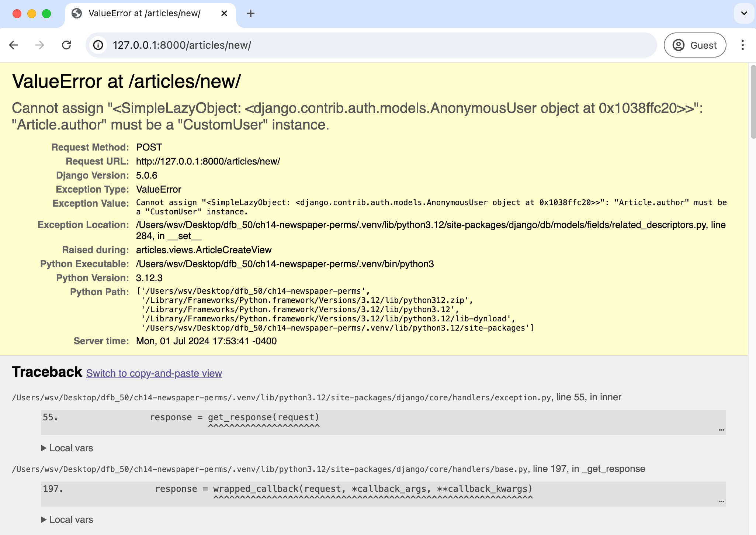Click the Request Method value POST

click(149, 147)
